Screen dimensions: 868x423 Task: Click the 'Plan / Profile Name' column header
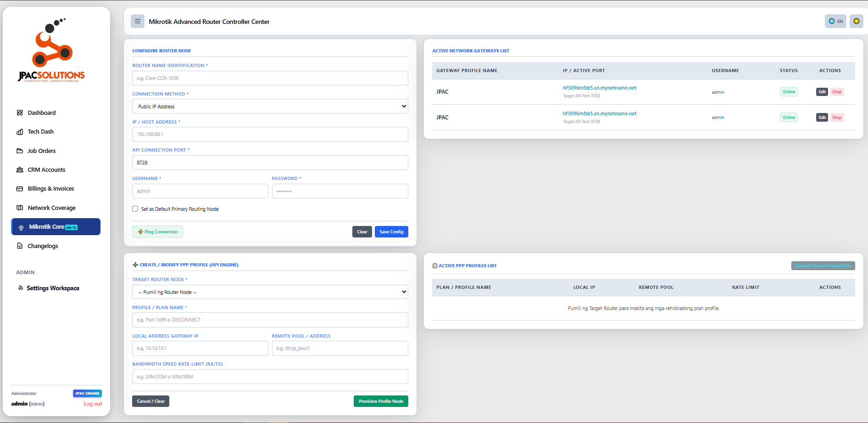(463, 288)
